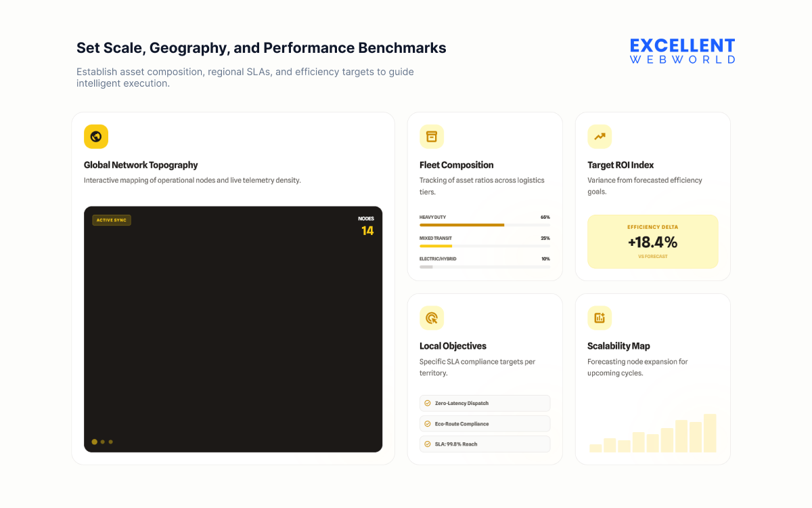Click the Eco-Route Compliance checkmark icon
The height and width of the screenshot is (508, 812).
tap(427, 423)
